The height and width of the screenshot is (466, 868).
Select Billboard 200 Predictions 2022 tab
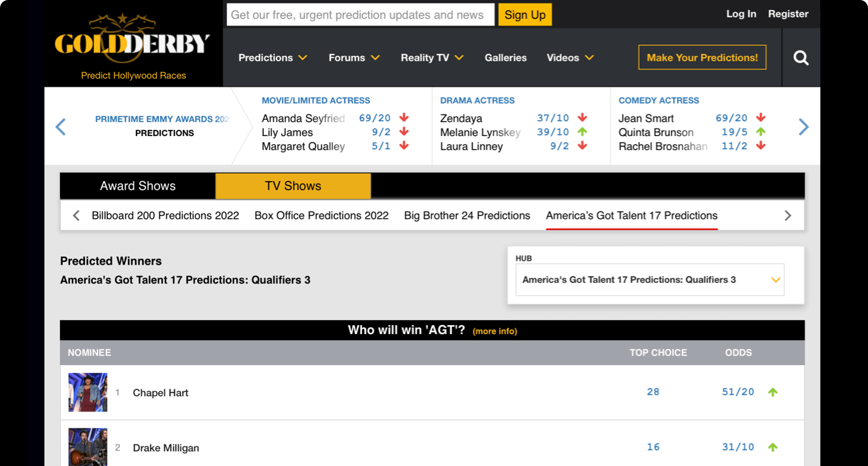pyautogui.click(x=166, y=215)
